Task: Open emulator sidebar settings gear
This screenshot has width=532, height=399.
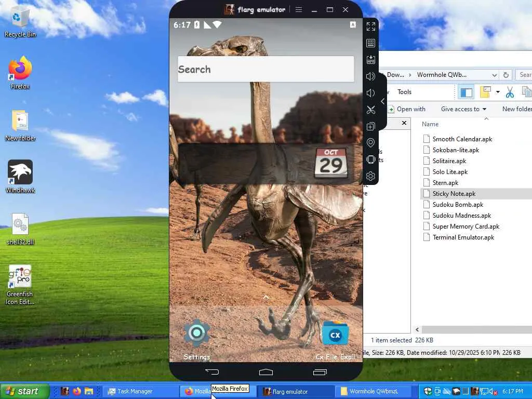Action: click(x=370, y=176)
